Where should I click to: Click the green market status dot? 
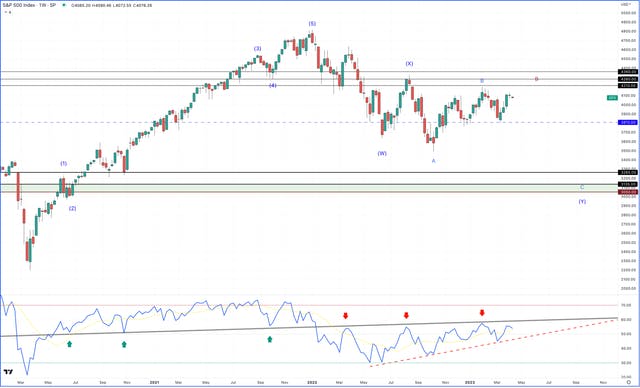point(64,5)
